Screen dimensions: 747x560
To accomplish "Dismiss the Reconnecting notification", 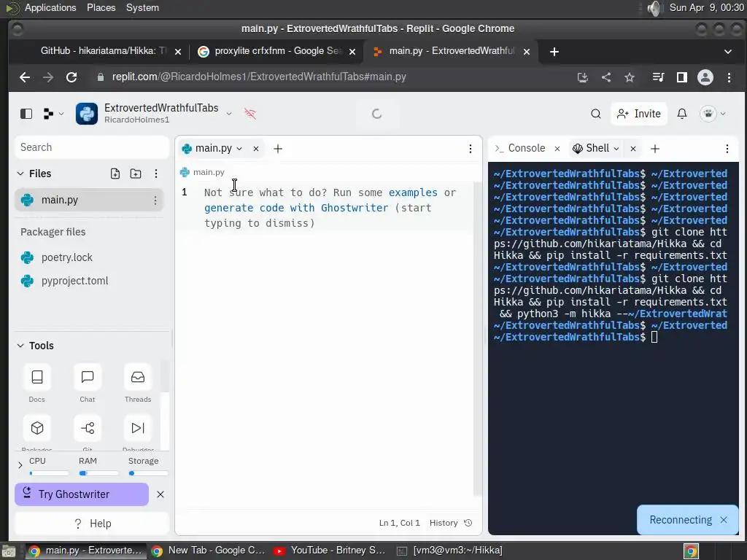I will tap(724, 520).
